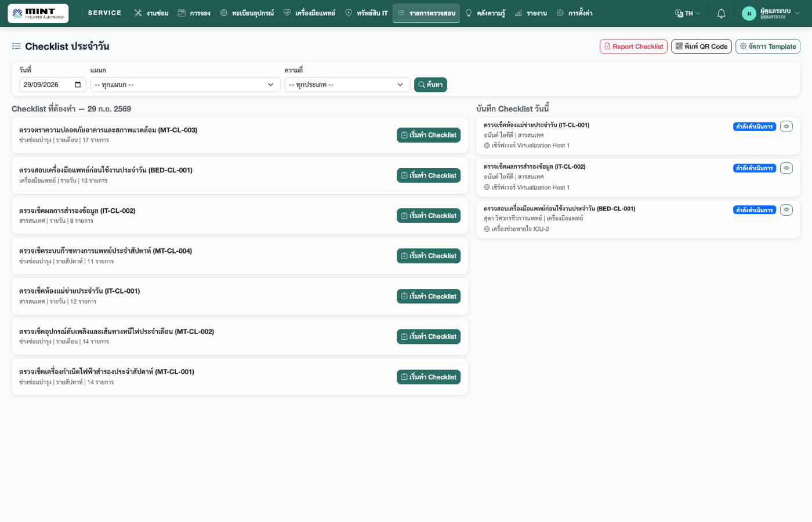Open the notifications bell
Viewport: 812px width, 522px height.
point(721,13)
